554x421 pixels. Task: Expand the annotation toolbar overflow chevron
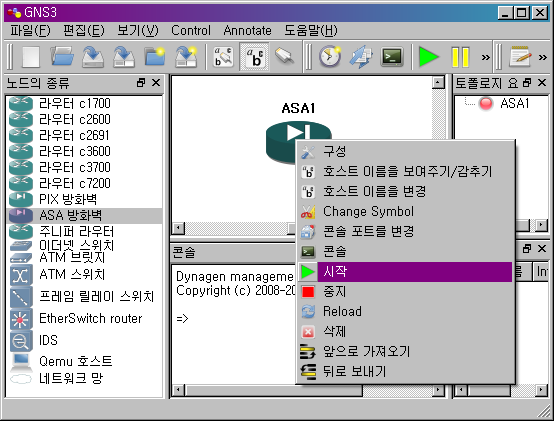[542, 57]
